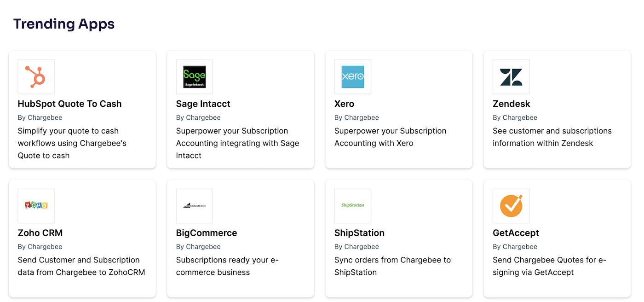Click the ShipStation logo icon
Screen dimensions: 644x302
pos(352,206)
